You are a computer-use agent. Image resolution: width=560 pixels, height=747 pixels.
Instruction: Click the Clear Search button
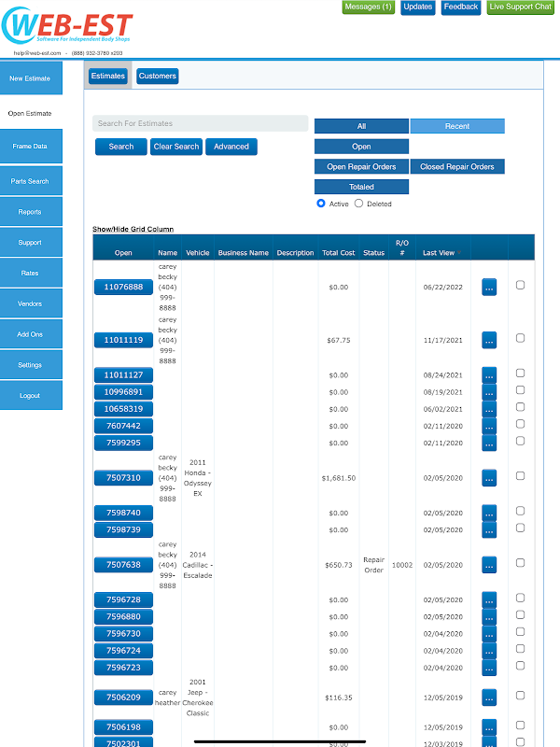[176, 147]
